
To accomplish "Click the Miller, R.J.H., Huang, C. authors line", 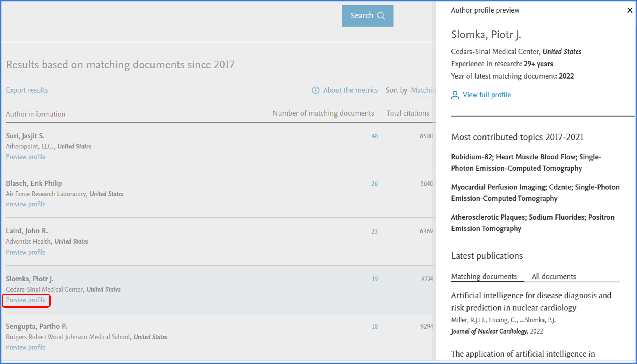I will [x=503, y=320].
